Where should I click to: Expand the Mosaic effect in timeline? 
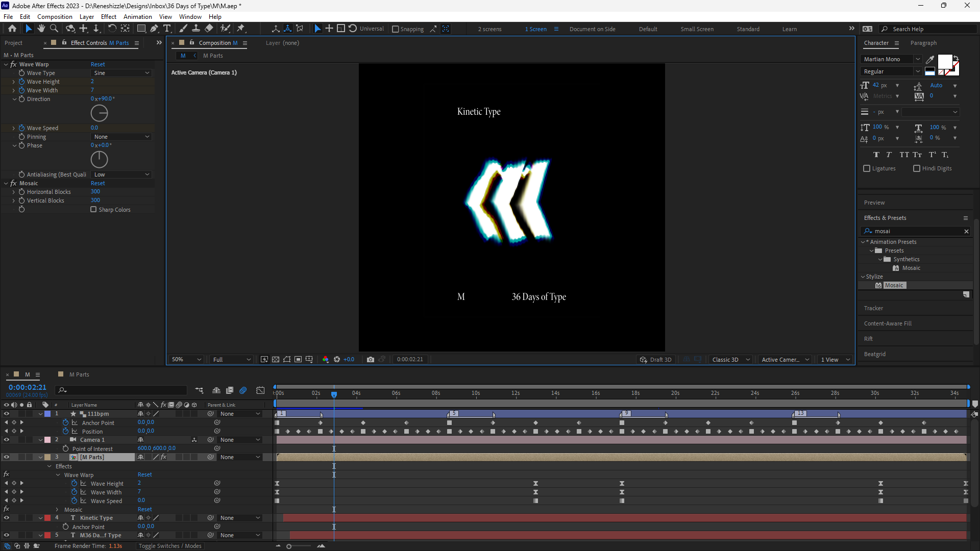click(57, 510)
